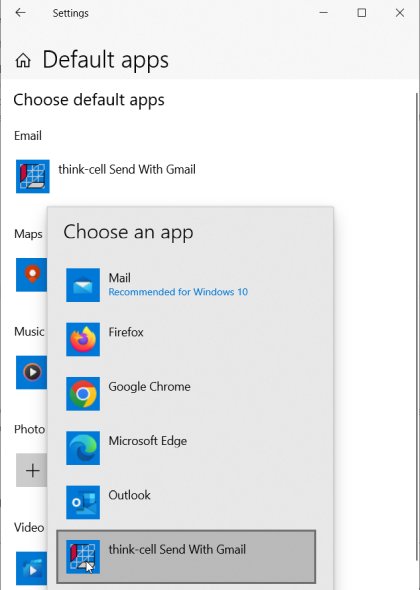The width and height of the screenshot is (420, 590).
Task: Choose a photo viewer with plus button
Action: coord(32,470)
